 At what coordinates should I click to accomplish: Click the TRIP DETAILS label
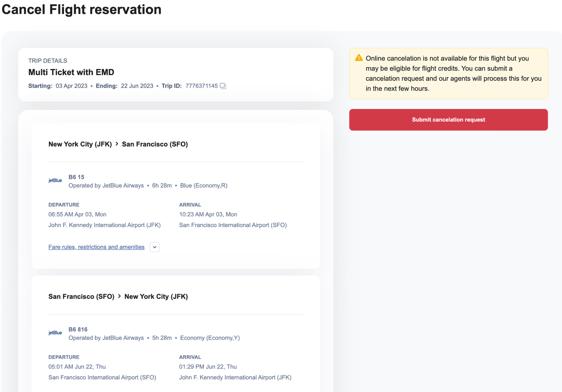point(48,61)
